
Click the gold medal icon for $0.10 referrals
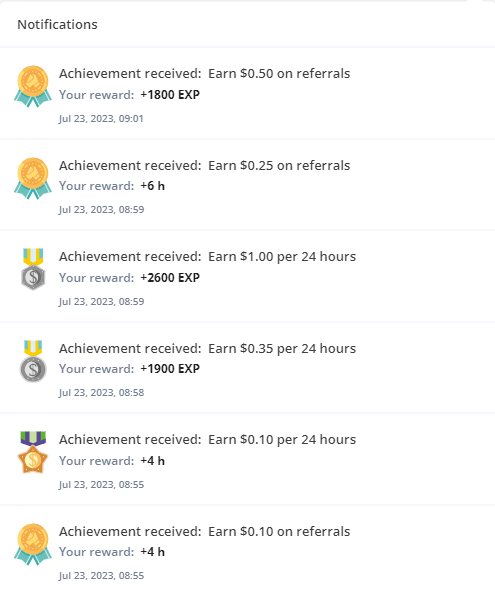tap(33, 544)
